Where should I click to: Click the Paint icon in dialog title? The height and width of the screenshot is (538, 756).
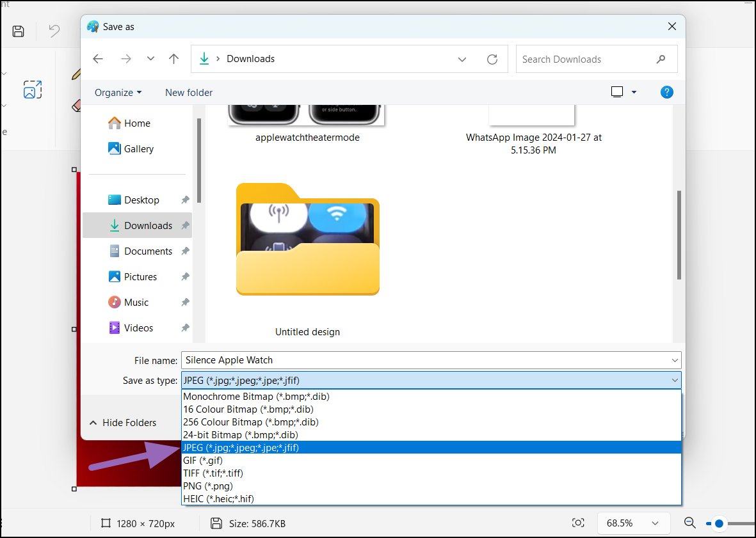[x=93, y=26]
